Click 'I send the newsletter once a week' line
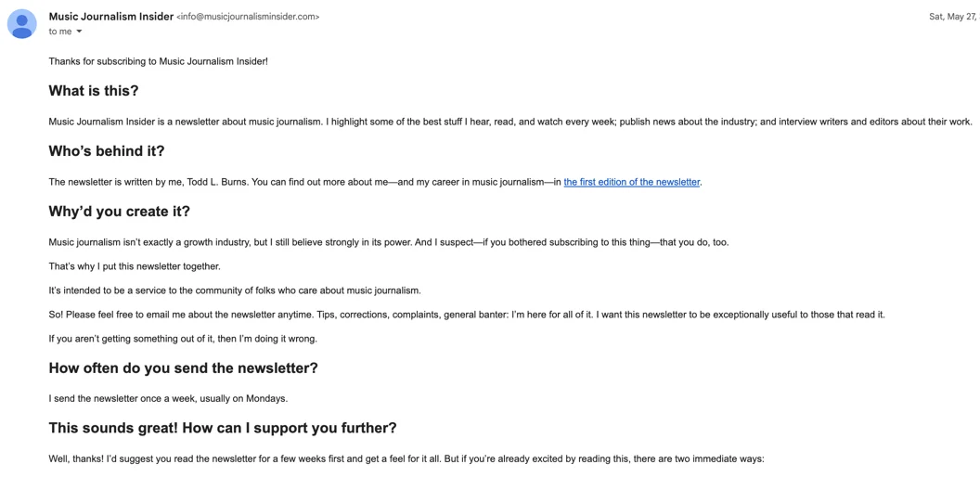This screenshot has width=980, height=477. pyautogui.click(x=168, y=398)
